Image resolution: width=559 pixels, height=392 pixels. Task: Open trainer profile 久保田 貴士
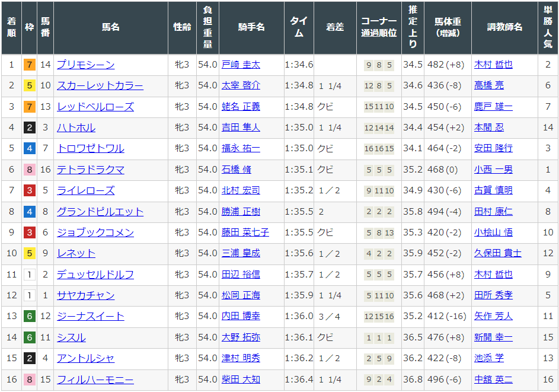click(498, 253)
